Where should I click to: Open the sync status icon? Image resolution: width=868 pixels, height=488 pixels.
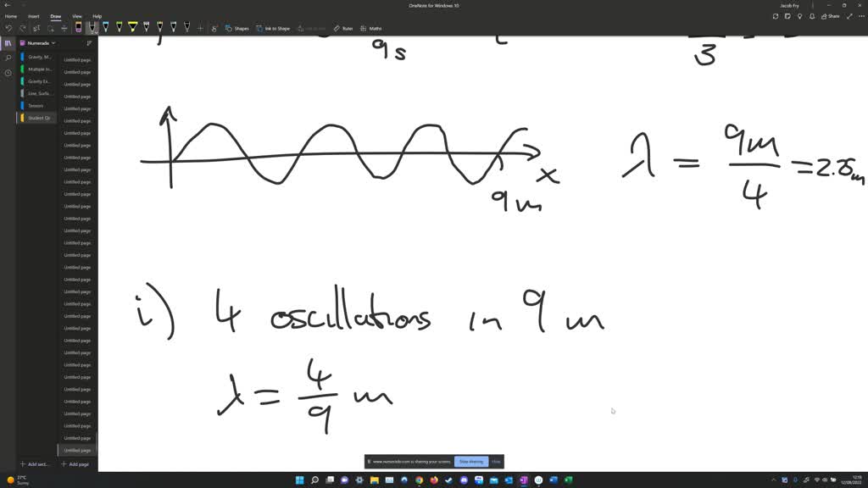tap(775, 17)
